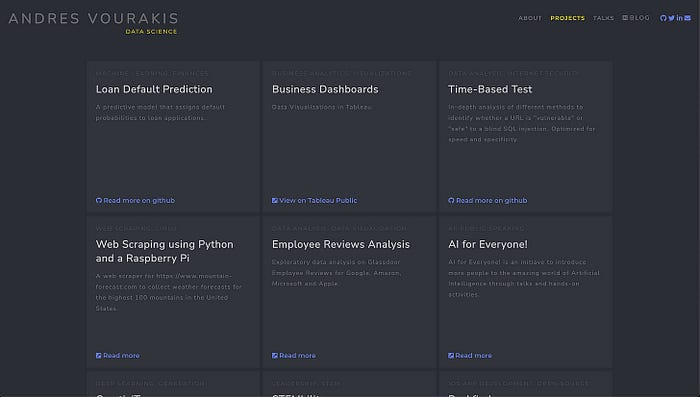Click the 'Exploratory data analysis on Glassdoor' description
This screenshot has height=397, width=700.
[x=337, y=273]
